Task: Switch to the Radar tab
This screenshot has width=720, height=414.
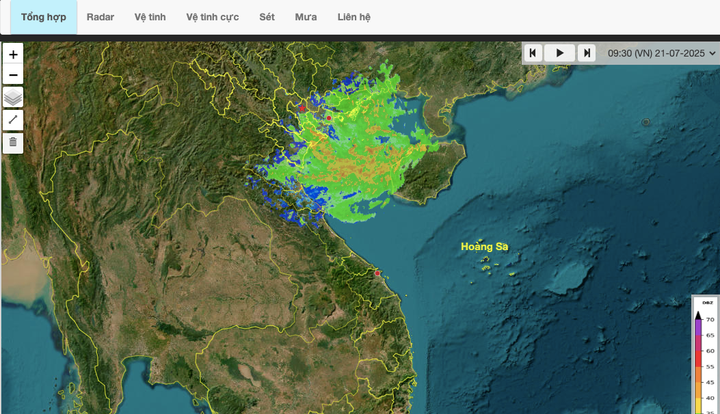Action: [100, 17]
